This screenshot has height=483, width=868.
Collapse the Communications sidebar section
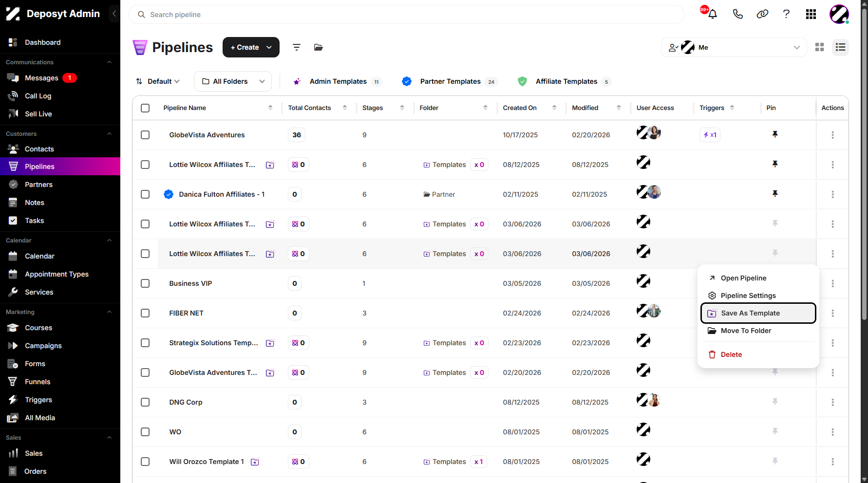109,62
